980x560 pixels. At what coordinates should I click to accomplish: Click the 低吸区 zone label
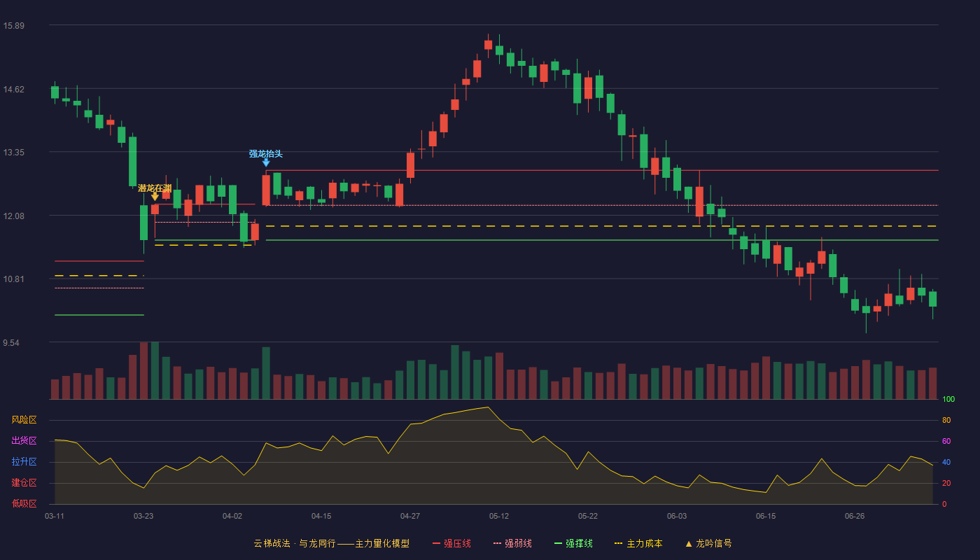[x=24, y=503]
